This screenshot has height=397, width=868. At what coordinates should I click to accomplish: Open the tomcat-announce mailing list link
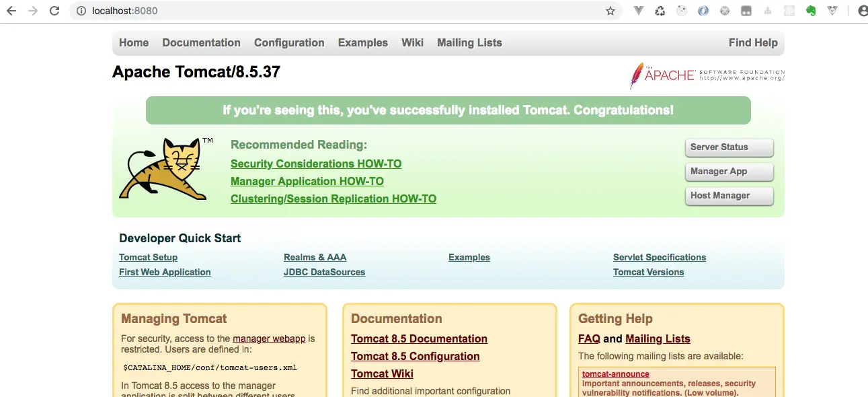[616, 374]
